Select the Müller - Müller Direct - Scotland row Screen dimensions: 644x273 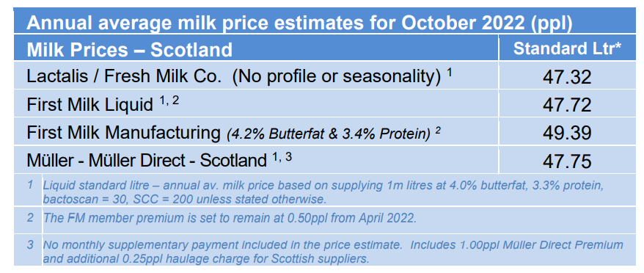tap(256, 159)
